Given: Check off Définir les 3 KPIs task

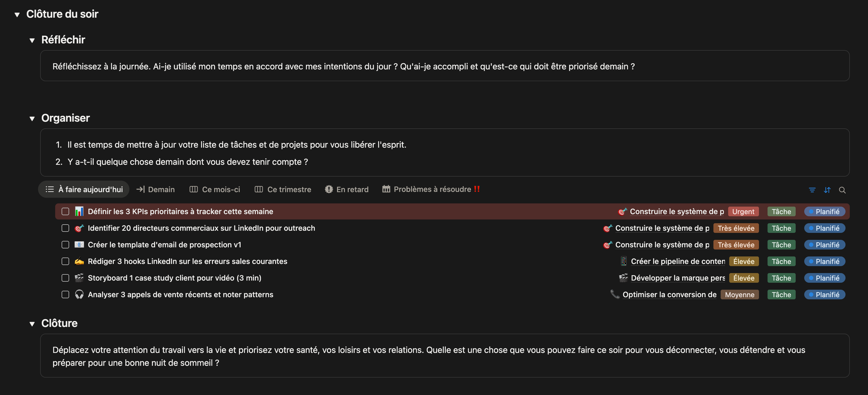Looking at the screenshot, I should (x=65, y=211).
